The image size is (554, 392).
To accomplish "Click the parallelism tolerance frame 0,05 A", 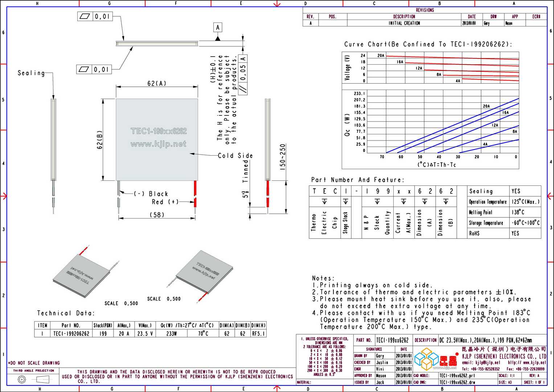I will tap(243, 74).
